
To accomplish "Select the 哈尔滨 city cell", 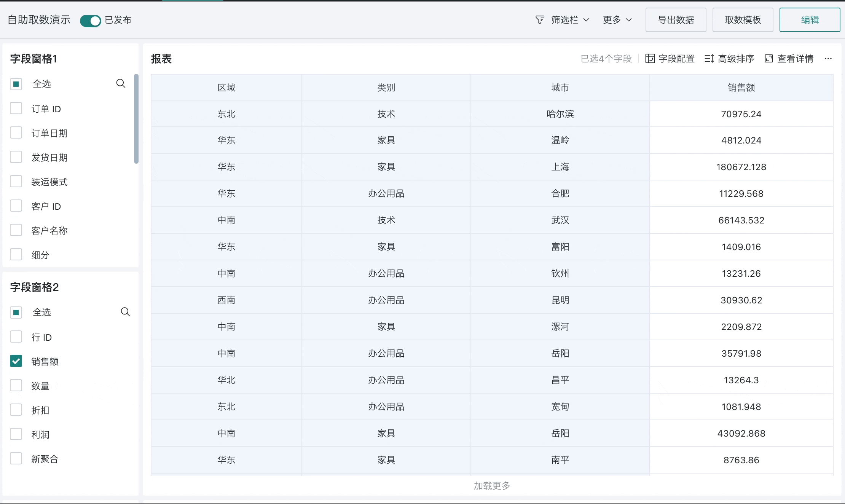I will pyautogui.click(x=560, y=114).
